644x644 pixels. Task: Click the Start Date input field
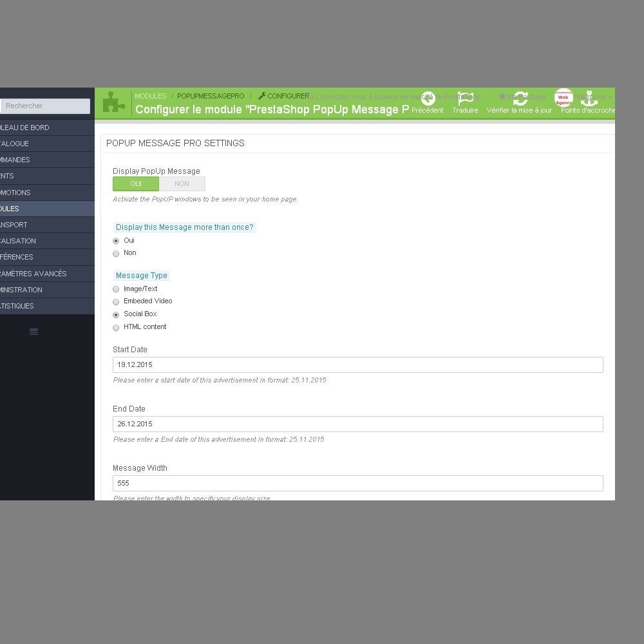click(x=357, y=365)
